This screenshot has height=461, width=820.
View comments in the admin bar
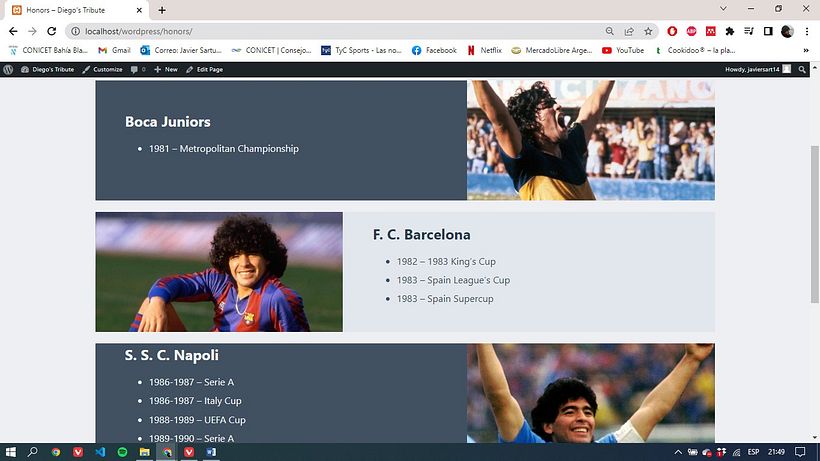[138, 69]
